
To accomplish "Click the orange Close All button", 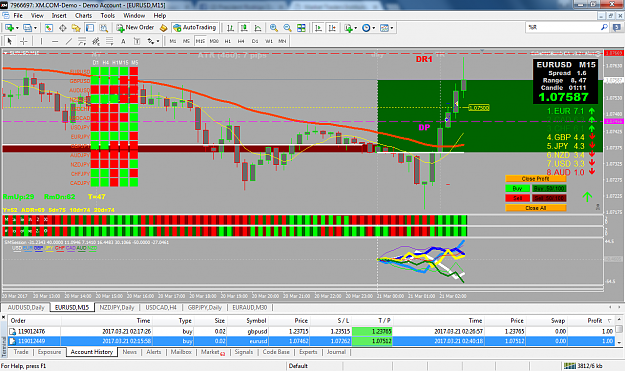I will (535, 208).
